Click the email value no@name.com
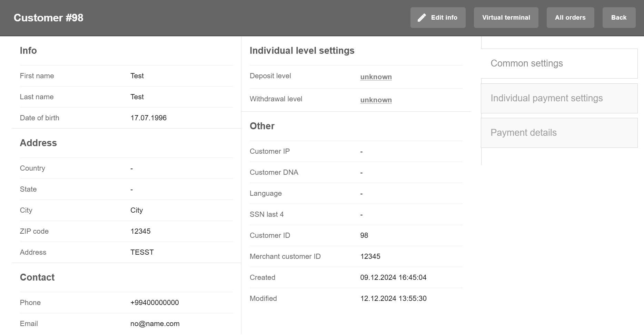Viewport: 644px width, 335px height. [155, 324]
